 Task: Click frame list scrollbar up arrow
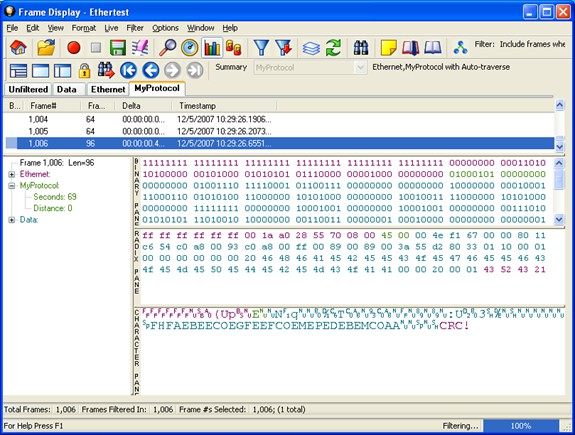tap(560, 106)
